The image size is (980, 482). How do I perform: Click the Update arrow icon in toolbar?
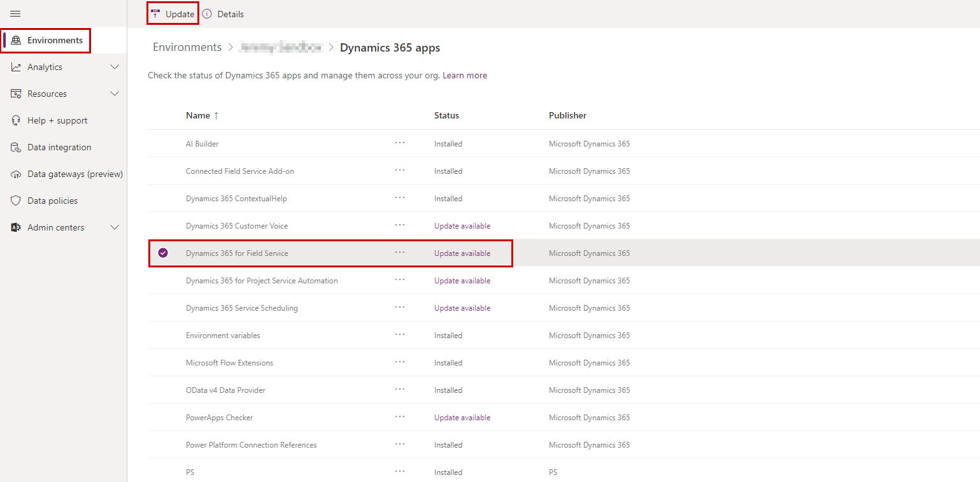155,13
